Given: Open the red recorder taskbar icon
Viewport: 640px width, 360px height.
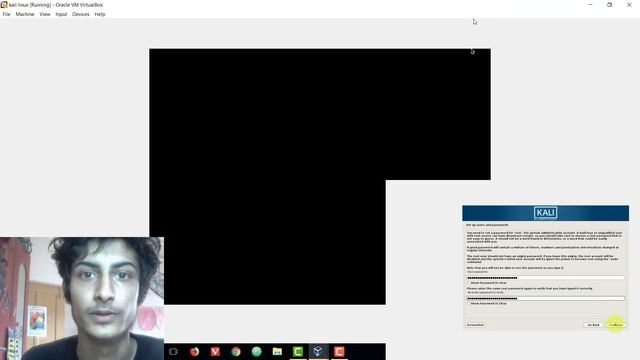Looking at the screenshot, I should (x=339, y=351).
